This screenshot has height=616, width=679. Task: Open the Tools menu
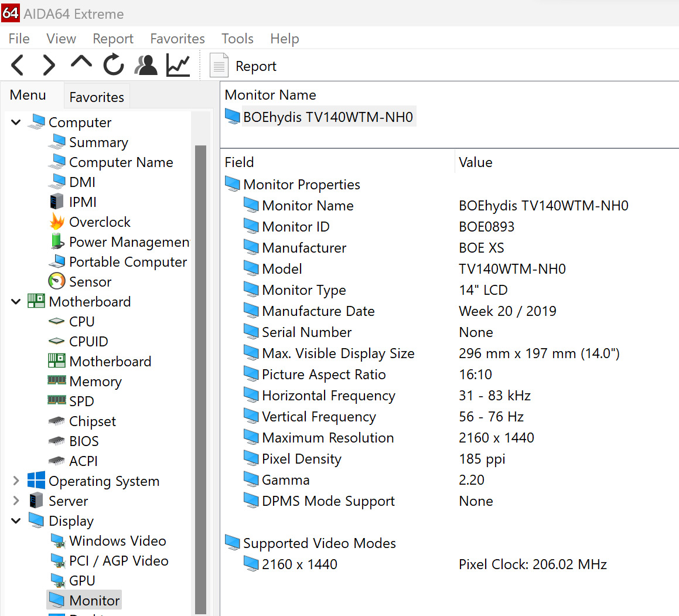pyautogui.click(x=237, y=39)
